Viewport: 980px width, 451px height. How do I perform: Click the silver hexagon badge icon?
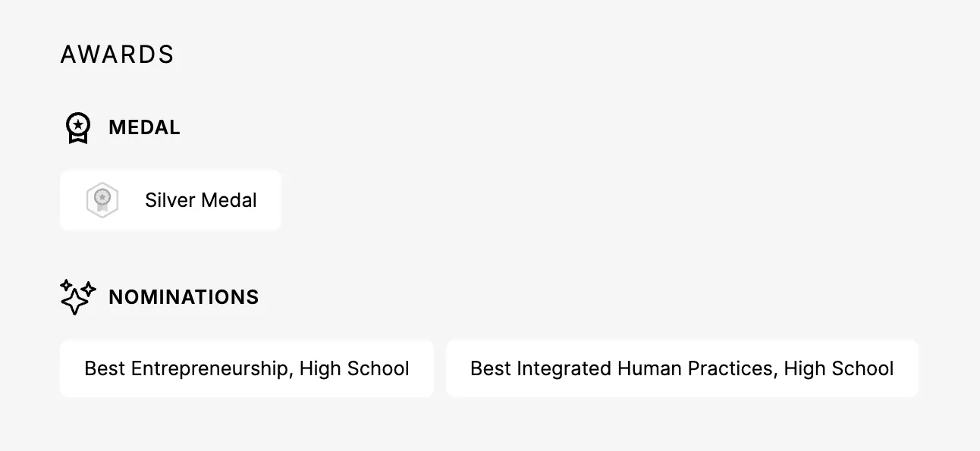pyautogui.click(x=102, y=200)
